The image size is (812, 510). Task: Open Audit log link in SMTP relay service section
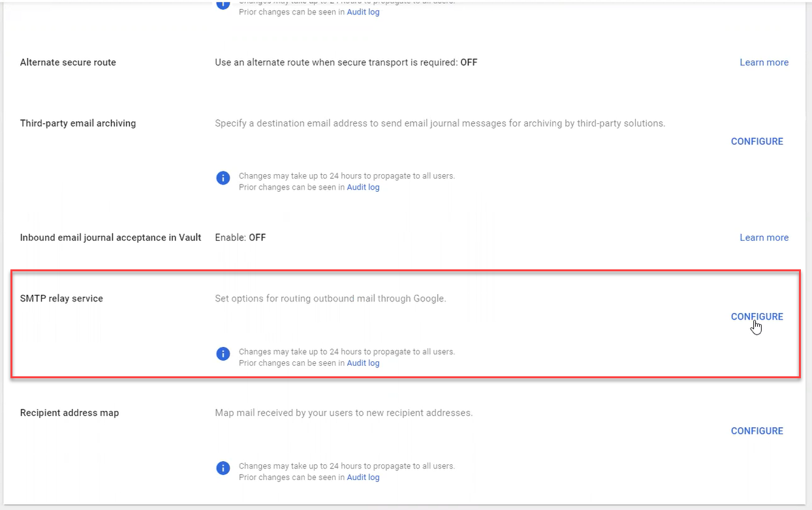pyautogui.click(x=363, y=363)
